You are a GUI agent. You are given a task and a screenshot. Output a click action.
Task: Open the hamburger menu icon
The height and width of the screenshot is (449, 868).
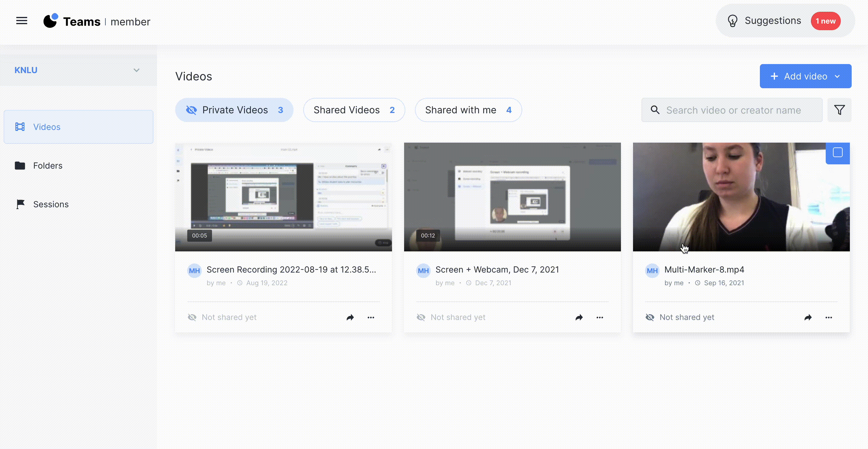(21, 21)
